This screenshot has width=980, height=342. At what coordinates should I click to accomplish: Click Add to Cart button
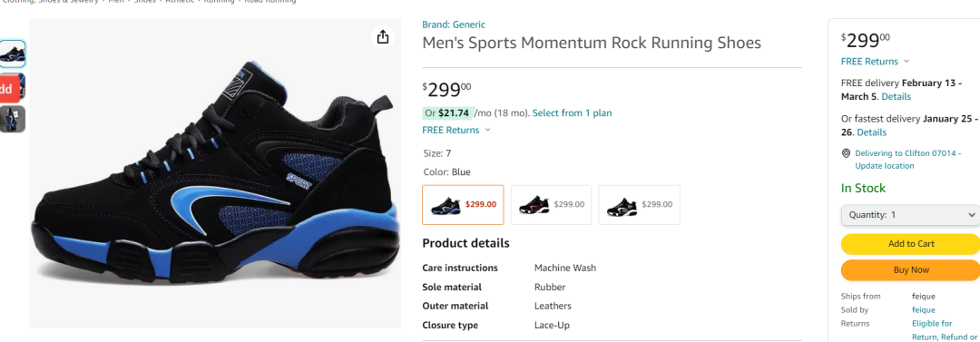(x=911, y=244)
